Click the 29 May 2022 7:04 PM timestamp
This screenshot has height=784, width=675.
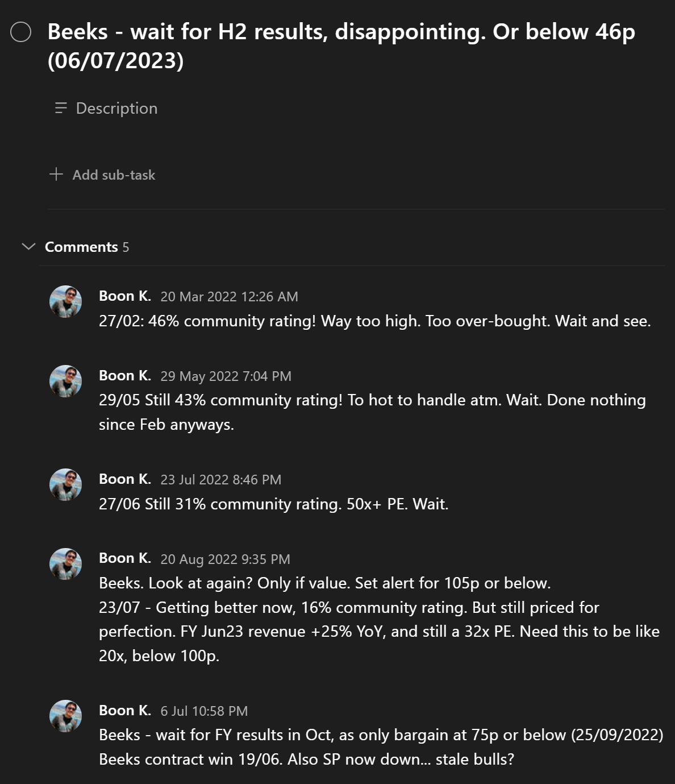226,376
